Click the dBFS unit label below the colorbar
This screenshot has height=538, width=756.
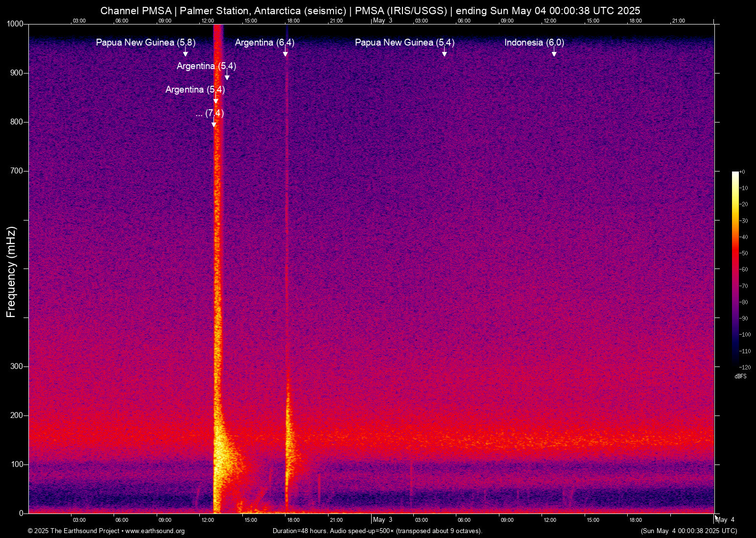pyautogui.click(x=740, y=376)
